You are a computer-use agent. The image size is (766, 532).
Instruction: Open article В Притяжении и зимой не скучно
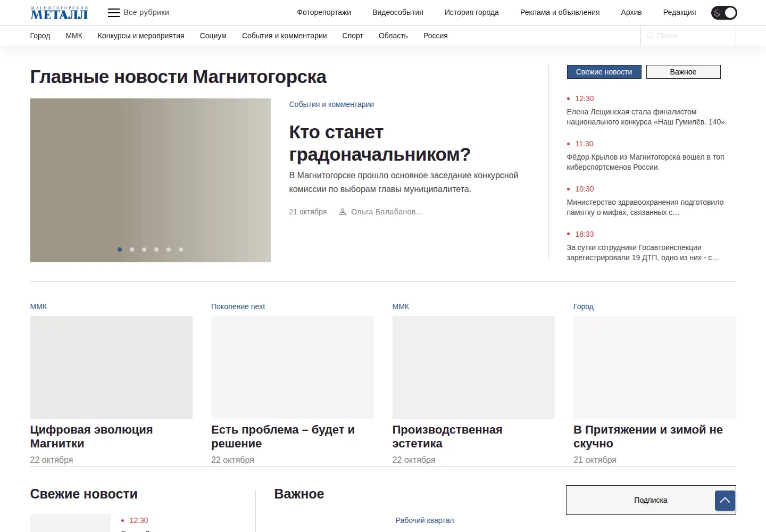(x=648, y=437)
